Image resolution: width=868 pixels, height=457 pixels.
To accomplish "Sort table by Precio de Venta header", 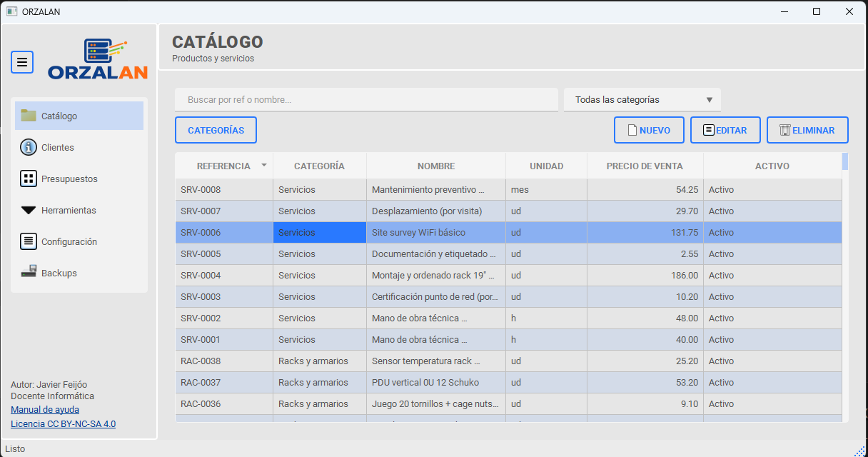I will (x=645, y=166).
